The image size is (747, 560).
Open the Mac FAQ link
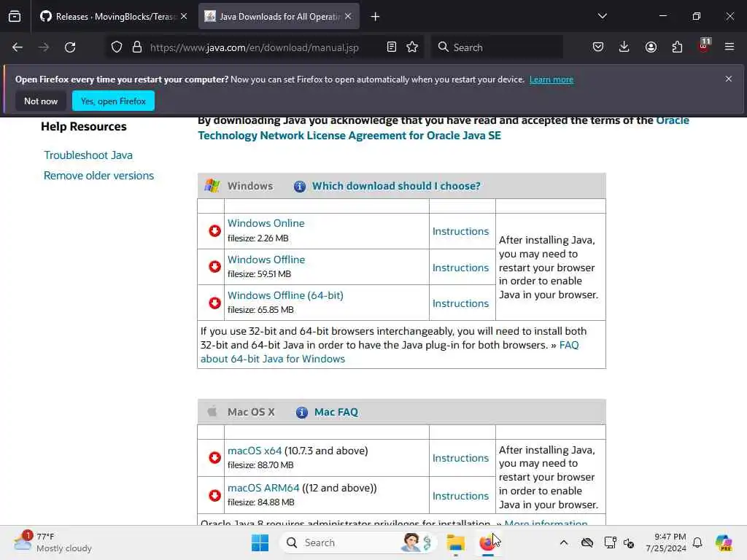[x=336, y=412]
